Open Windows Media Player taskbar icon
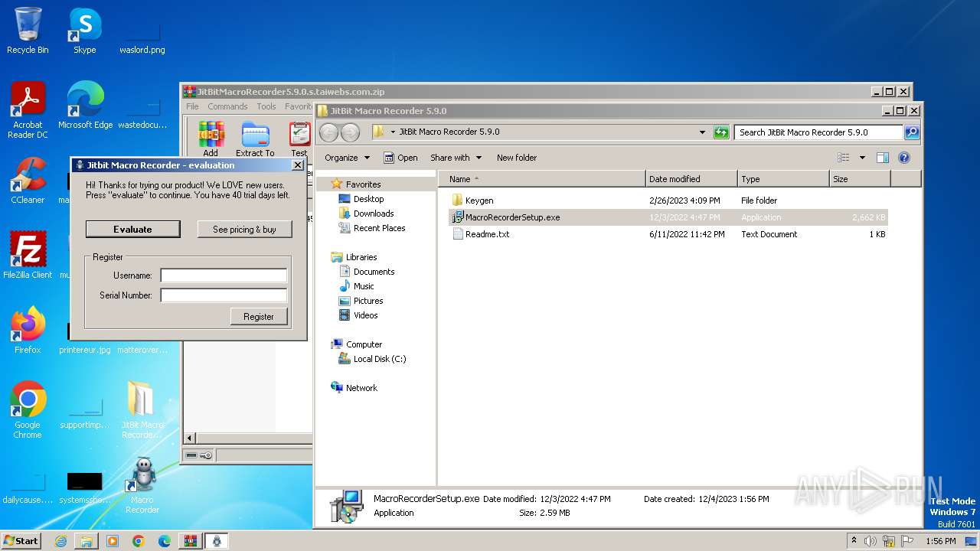The image size is (980, 551). point(113,541)
